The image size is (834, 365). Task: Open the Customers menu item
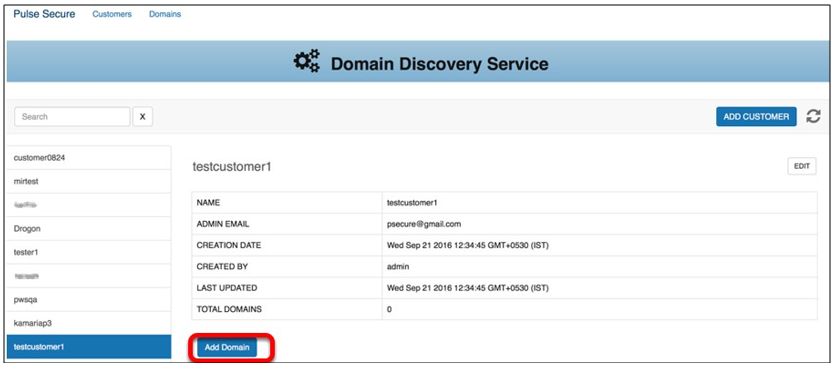(112, 14)
